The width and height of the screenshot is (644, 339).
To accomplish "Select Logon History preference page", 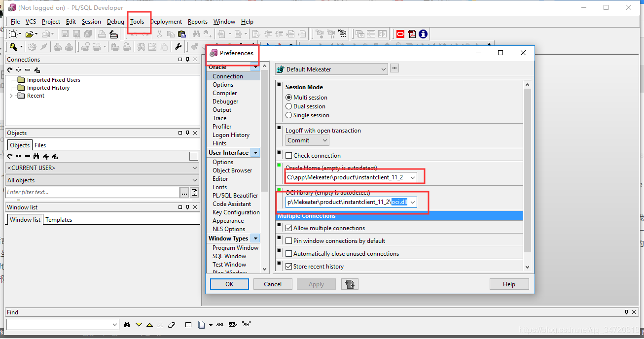I will 231,135.
